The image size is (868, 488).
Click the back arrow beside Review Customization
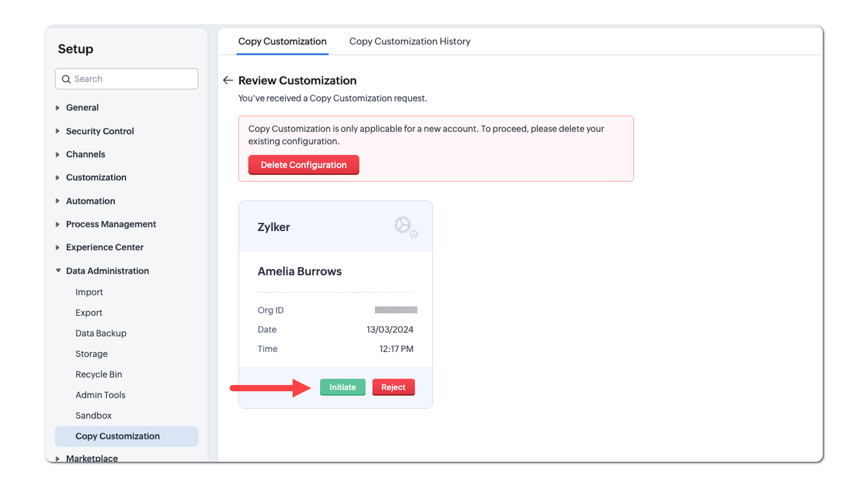[228, 80]
